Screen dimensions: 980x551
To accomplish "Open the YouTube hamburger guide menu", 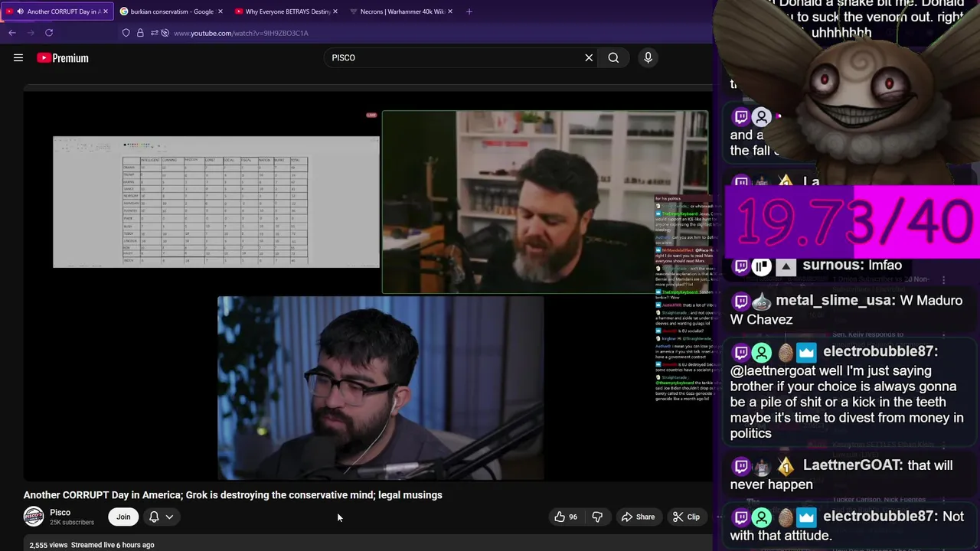I will [18, 57].
